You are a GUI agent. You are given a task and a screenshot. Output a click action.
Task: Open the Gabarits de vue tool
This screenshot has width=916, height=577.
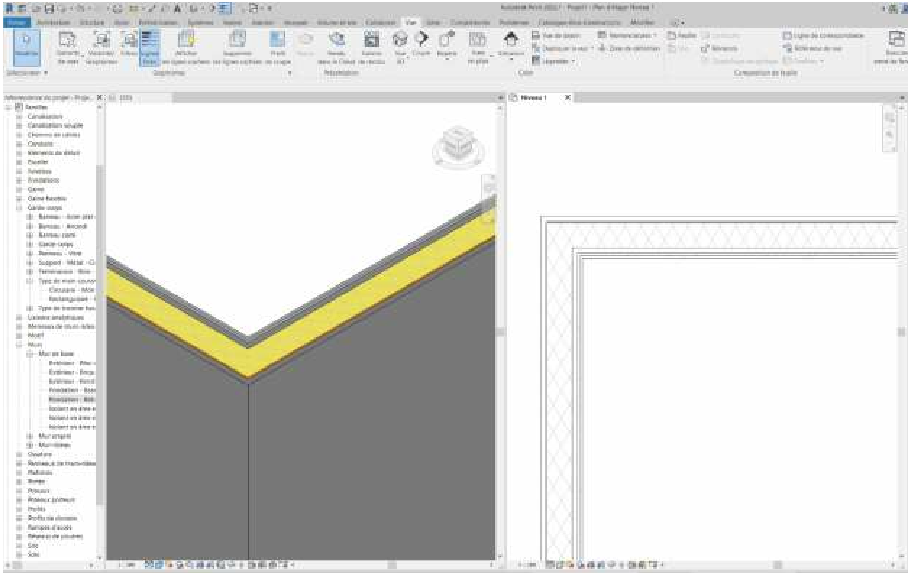69,47
